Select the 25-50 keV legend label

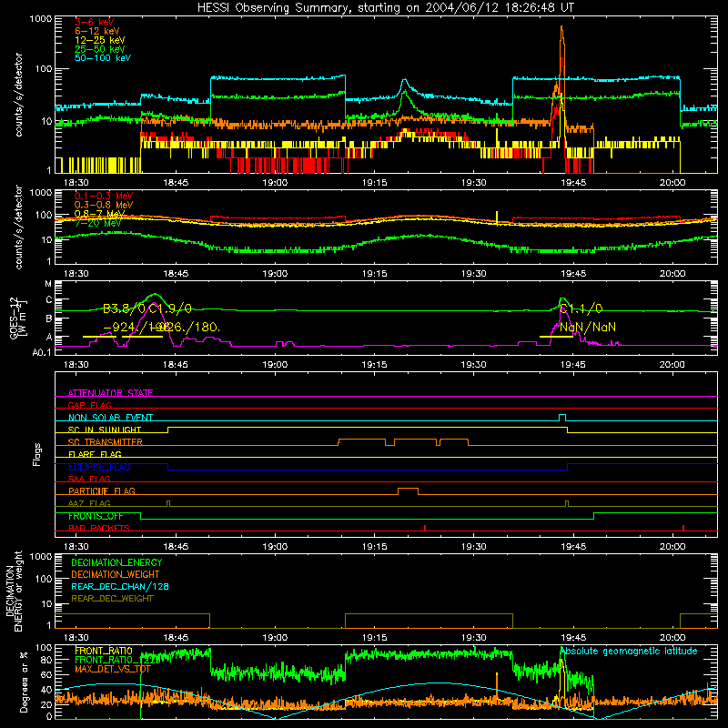(x=100, y=49)
